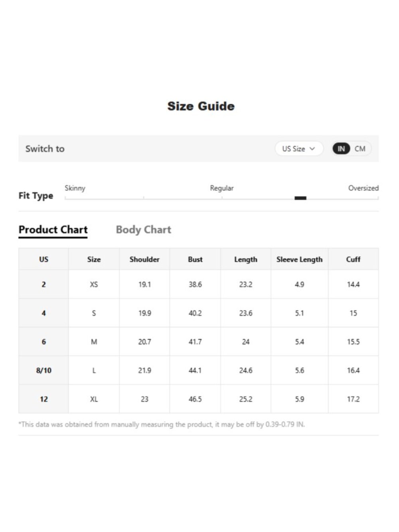
Task: Click the Shoulder column header
Action: pos(144,259)
